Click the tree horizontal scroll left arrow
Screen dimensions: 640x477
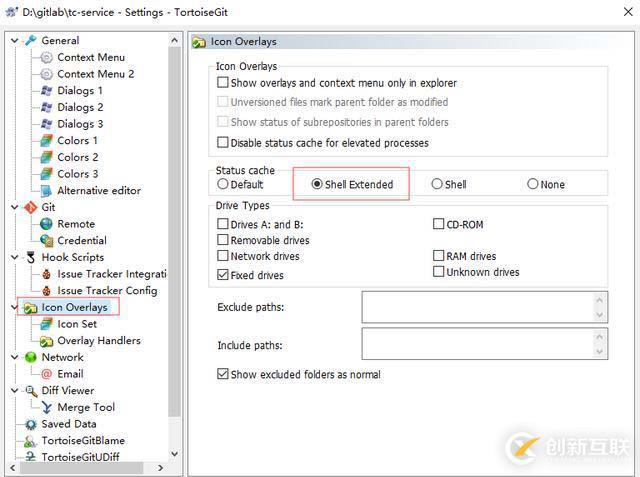[12, 468]
